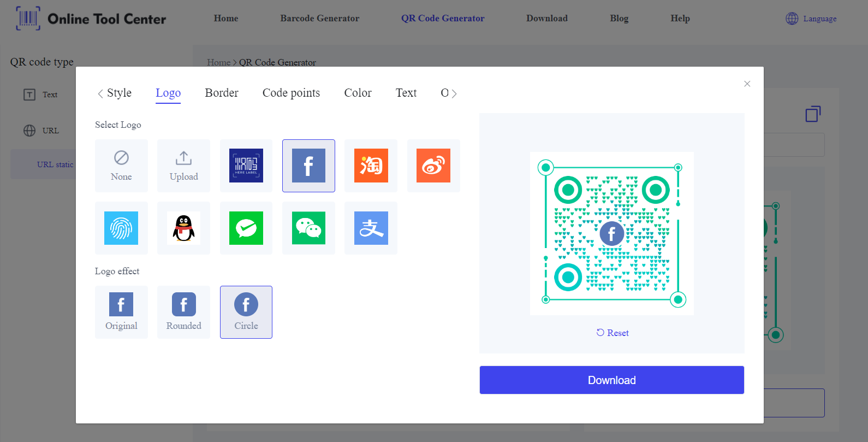Open the Download nav item
Viewport: 868px width, 442px height.
coord(547,18)
